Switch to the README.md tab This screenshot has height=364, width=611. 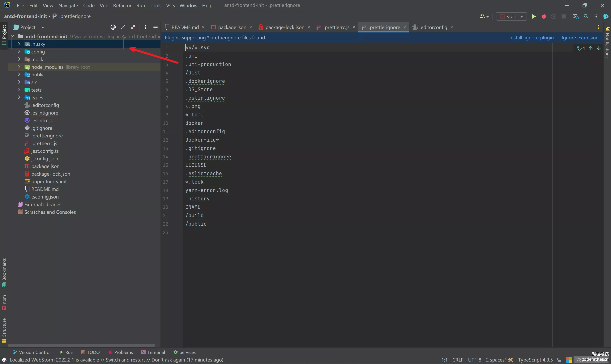click(182, 27)
